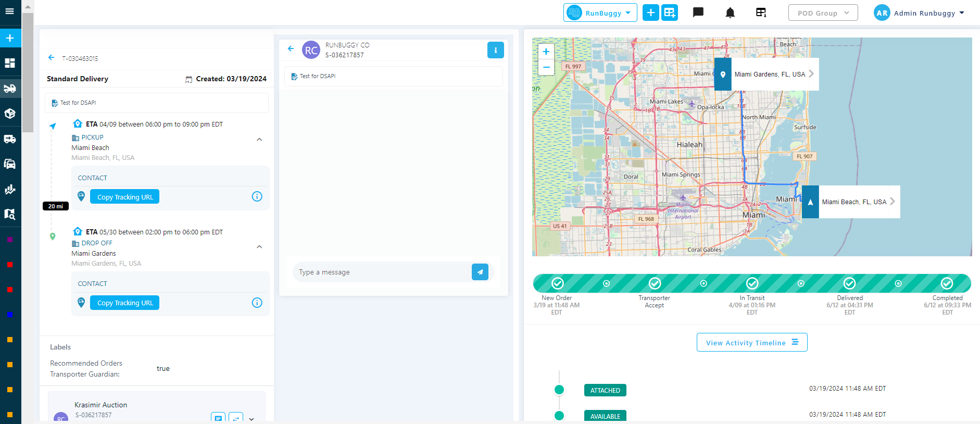Viewport: 980px width, 424px height.
Task: Send message with the paper plane button
Action: [x=480, y=272]
